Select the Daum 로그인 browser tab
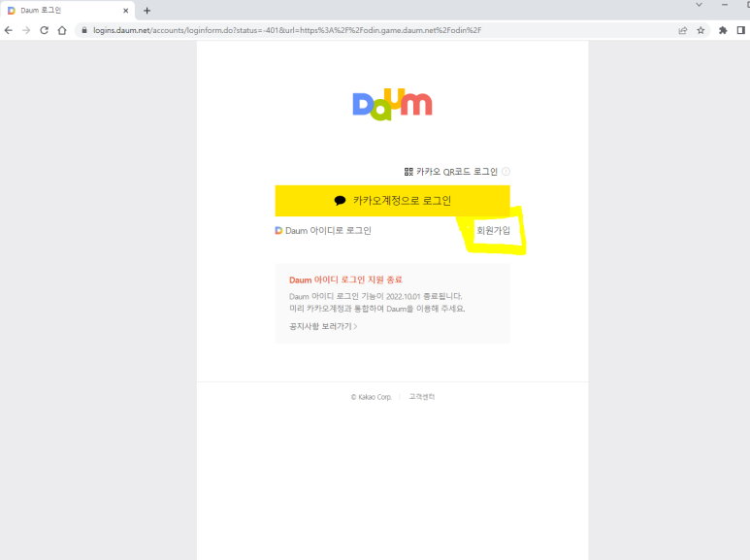The image size is (750, 560). point(67,11)
